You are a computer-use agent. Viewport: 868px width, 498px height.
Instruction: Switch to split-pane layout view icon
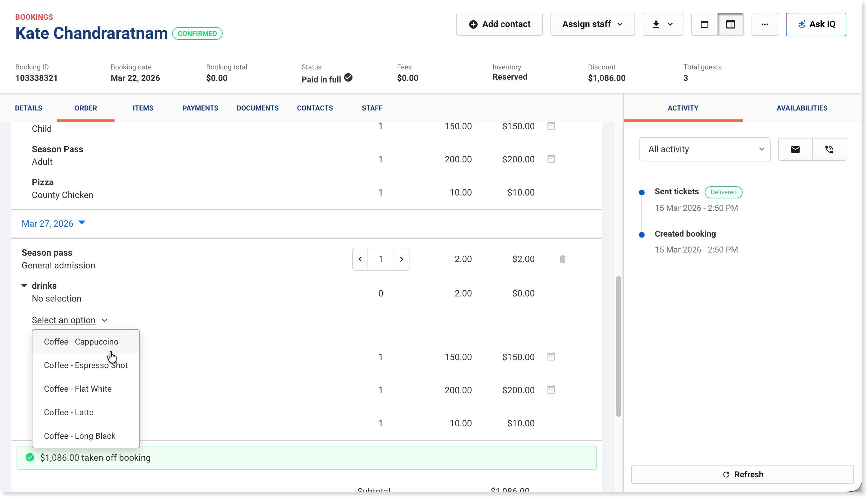[730, 24]
